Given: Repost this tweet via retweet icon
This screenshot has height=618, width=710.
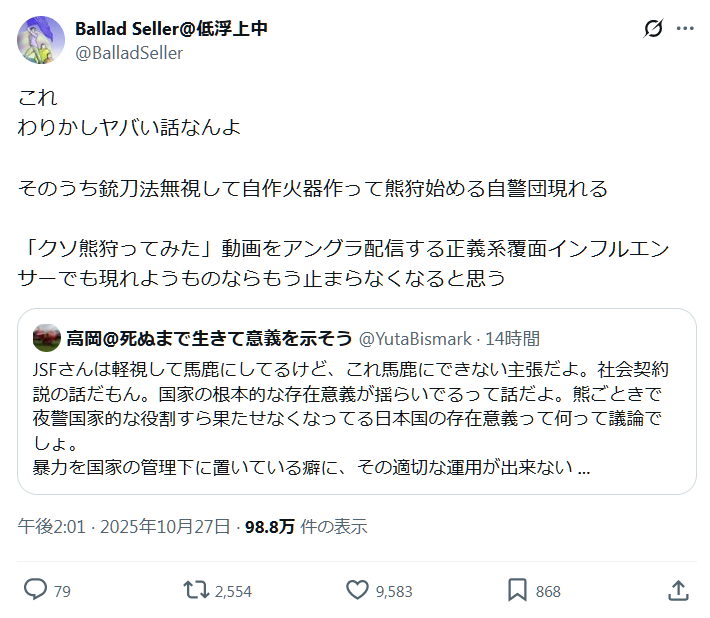Looking at the screenshot, I should [196, 590].
